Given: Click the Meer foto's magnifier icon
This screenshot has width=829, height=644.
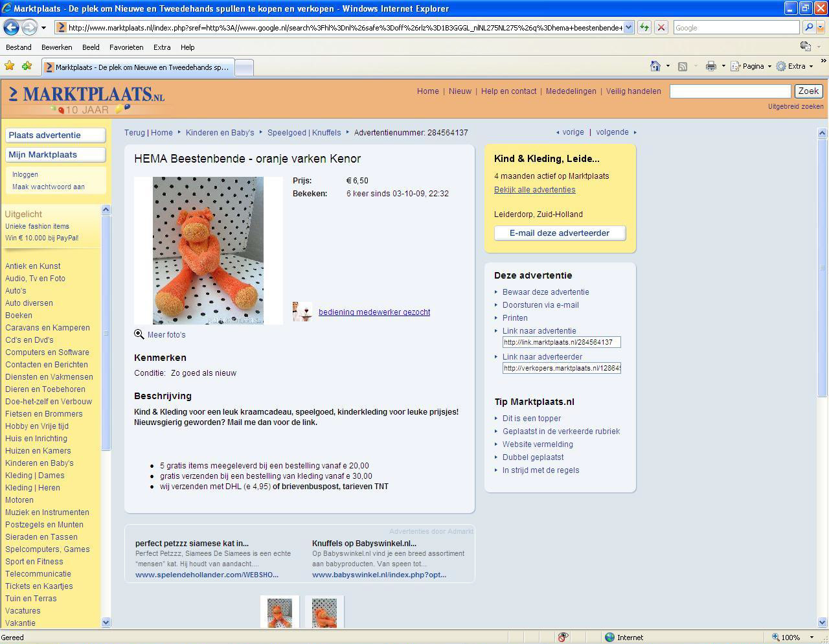Looking at the screenshot, I should [139, 334].
